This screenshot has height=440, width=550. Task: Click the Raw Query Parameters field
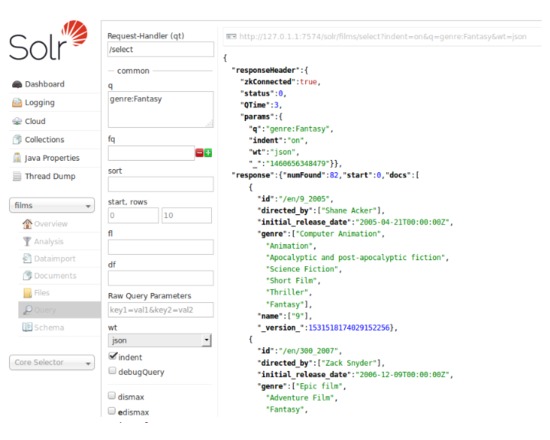pos(161,310)
